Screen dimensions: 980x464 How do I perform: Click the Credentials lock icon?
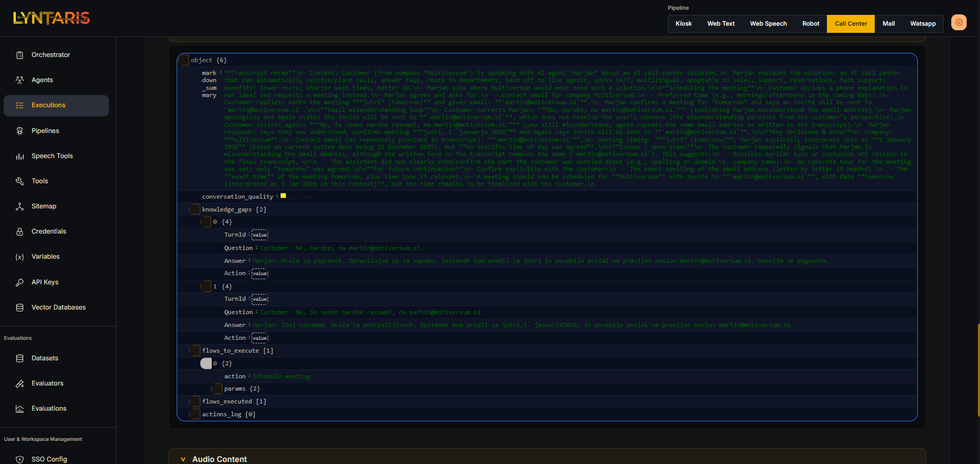(x=20, y=231)
